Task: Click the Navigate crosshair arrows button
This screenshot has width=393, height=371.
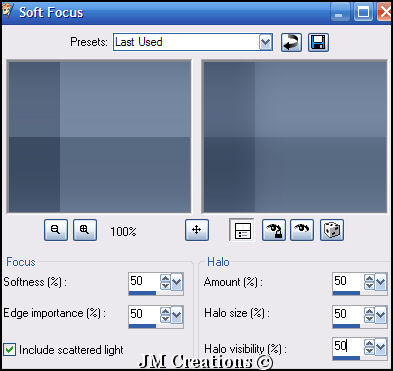Action: pyautogui.click(x=197, y=230)
